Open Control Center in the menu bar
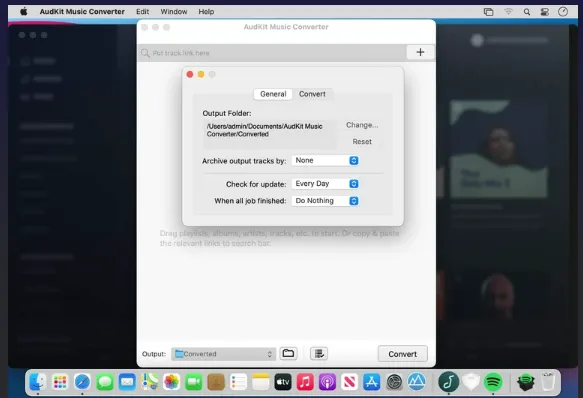Screen dimensions: 583x398 (x=545, y=12)
